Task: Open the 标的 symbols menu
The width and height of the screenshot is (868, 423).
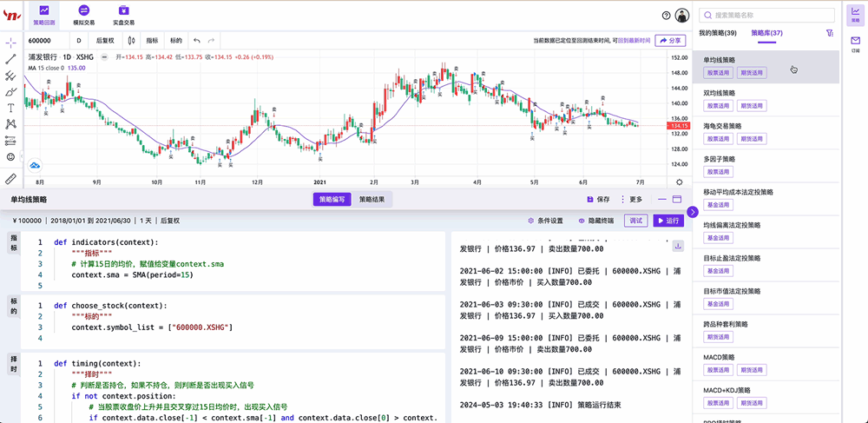Action: pos(176,41)
